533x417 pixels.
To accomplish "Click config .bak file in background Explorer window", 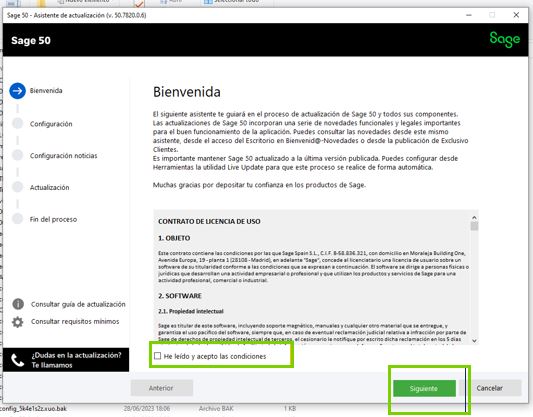I will [x=33, y=409].
